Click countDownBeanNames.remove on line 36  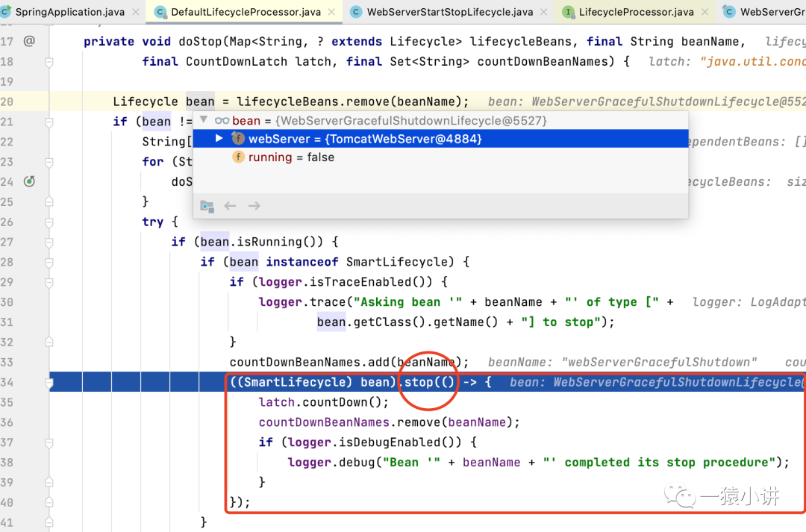(x=351, y=422)
